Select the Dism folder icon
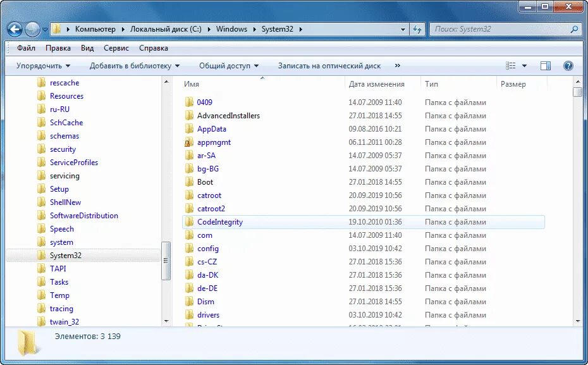The width and height of the screenshot is (588, 365). [190, 302]
